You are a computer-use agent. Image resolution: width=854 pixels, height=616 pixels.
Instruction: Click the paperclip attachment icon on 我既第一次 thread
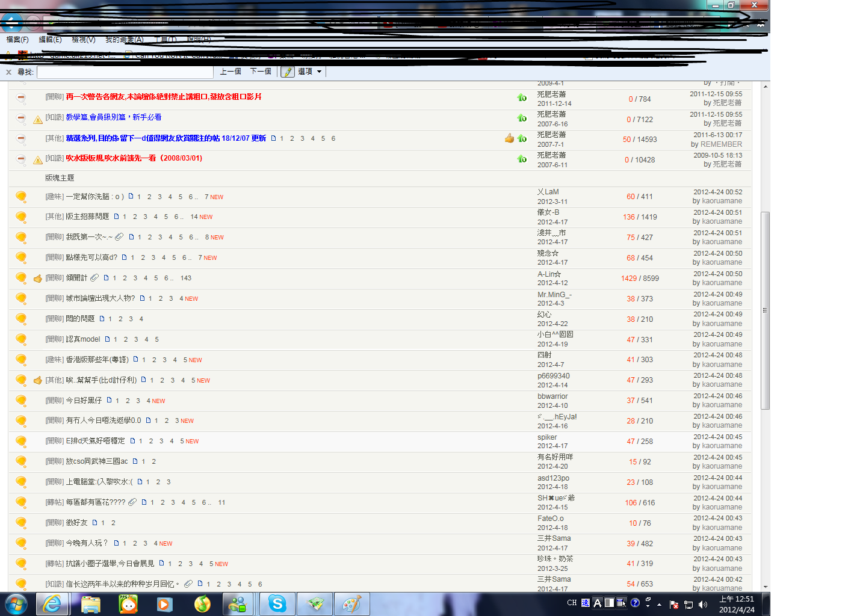[119, 237]
